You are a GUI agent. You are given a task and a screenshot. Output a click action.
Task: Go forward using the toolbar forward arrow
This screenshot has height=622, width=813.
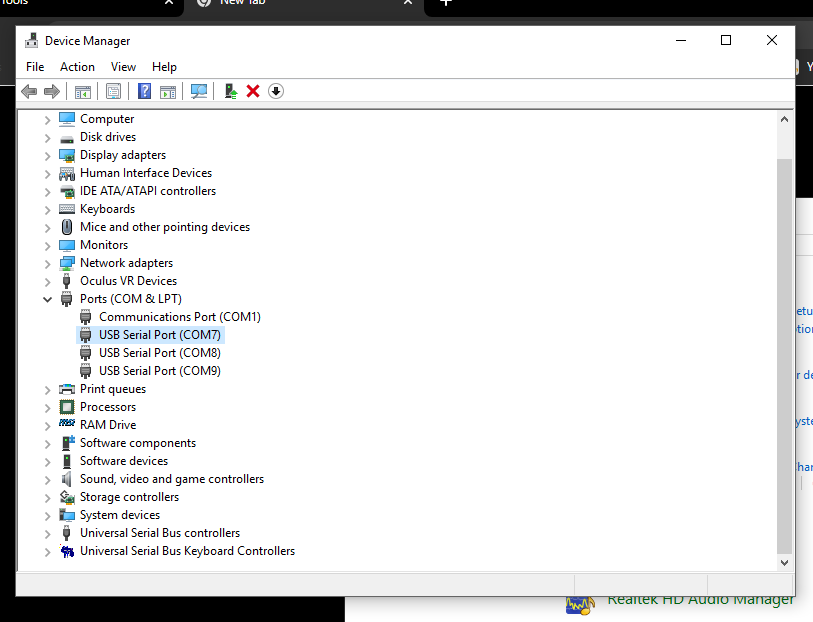[x=52, y=92]
